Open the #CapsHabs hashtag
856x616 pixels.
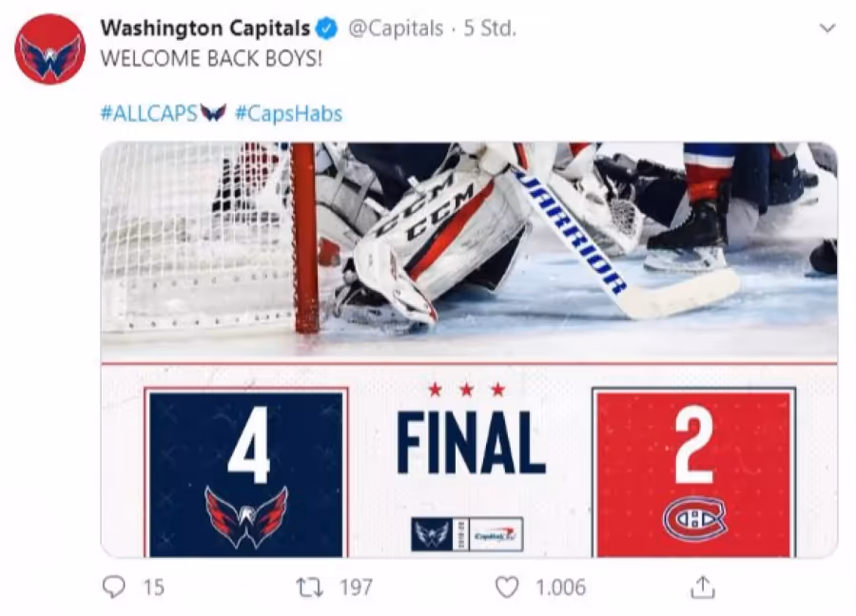(289, 113)
